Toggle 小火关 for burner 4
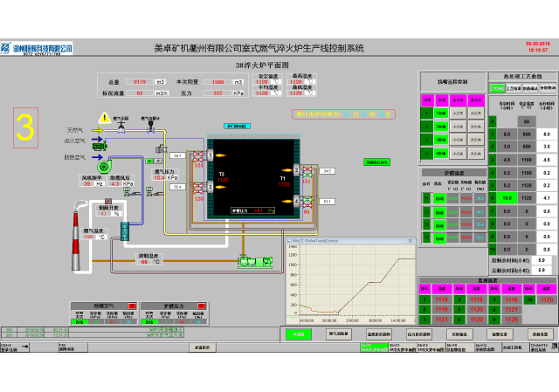Viewport: 559px width, 392px height. (x=457, y=155)
